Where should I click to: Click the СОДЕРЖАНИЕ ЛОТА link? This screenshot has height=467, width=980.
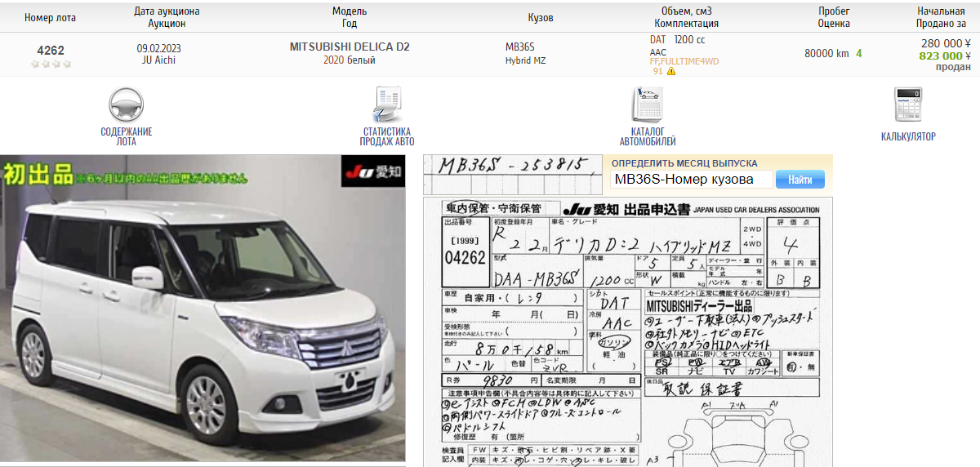pyautogui.click(x=126, y=136)
